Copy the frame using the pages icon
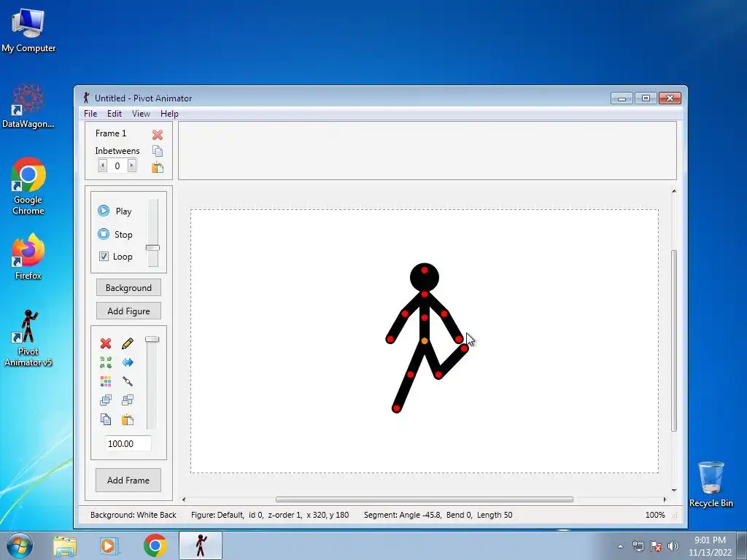Viewport: 747px width, 560px height. pos(158,151)
